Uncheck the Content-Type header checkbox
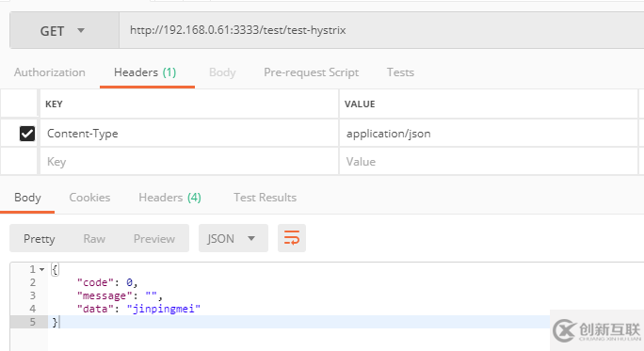 pos(27,134)
